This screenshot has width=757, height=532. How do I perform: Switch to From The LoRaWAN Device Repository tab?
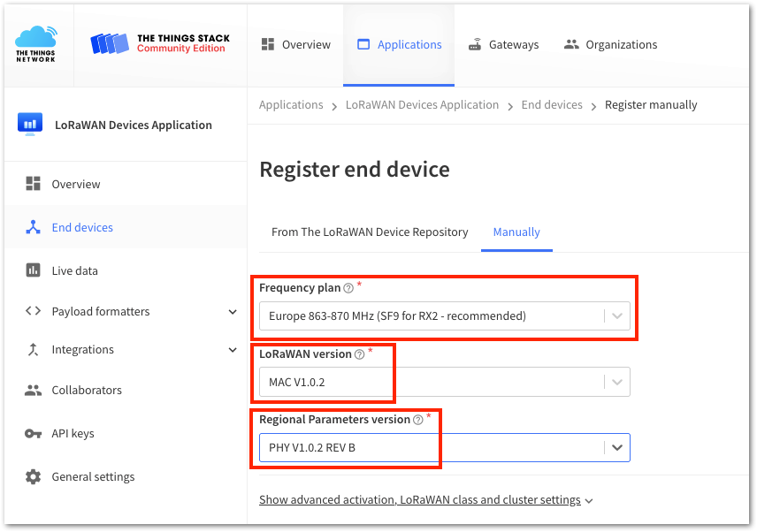[370, 232]
